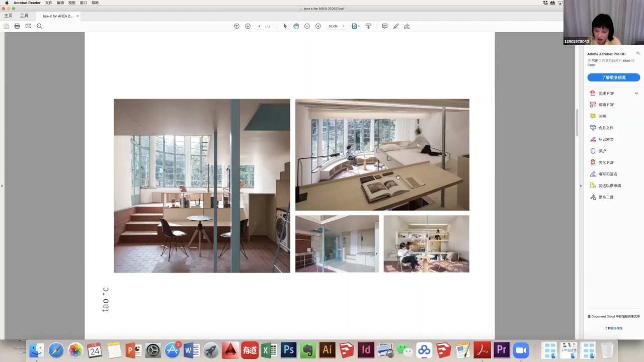Open the 53.4% zoom level dropdown
This screenshot has width=644, height=362.
(336, 26)
